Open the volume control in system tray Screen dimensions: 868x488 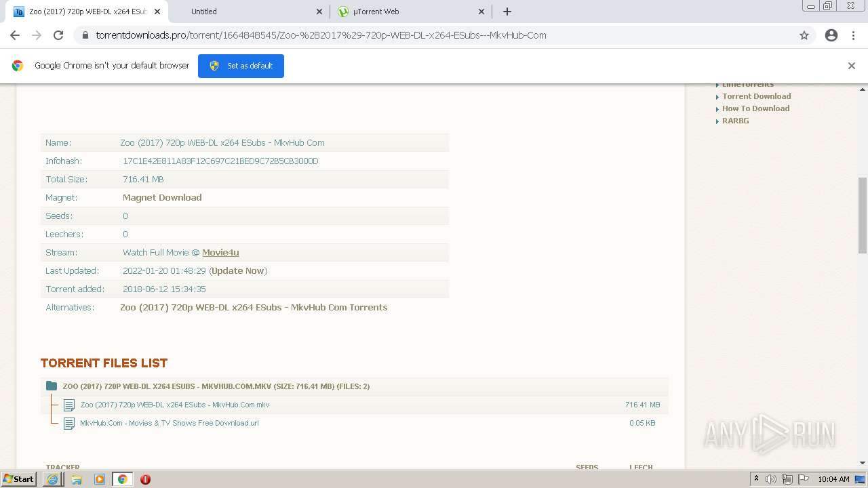coord(771,479)
